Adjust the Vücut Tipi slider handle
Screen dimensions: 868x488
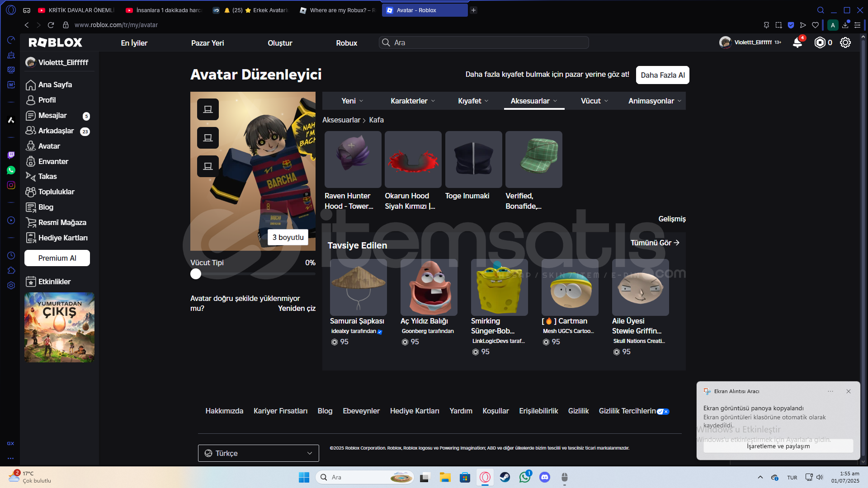tap(196, 274)
